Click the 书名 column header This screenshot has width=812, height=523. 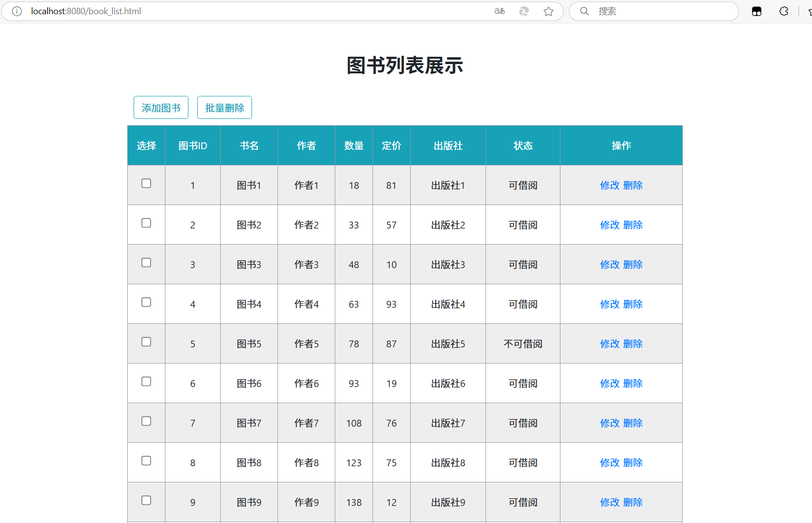point(249,146)
